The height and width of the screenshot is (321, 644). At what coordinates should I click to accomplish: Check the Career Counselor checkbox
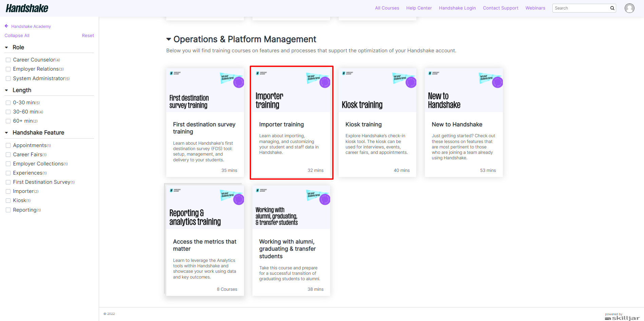tap(8, 60)
